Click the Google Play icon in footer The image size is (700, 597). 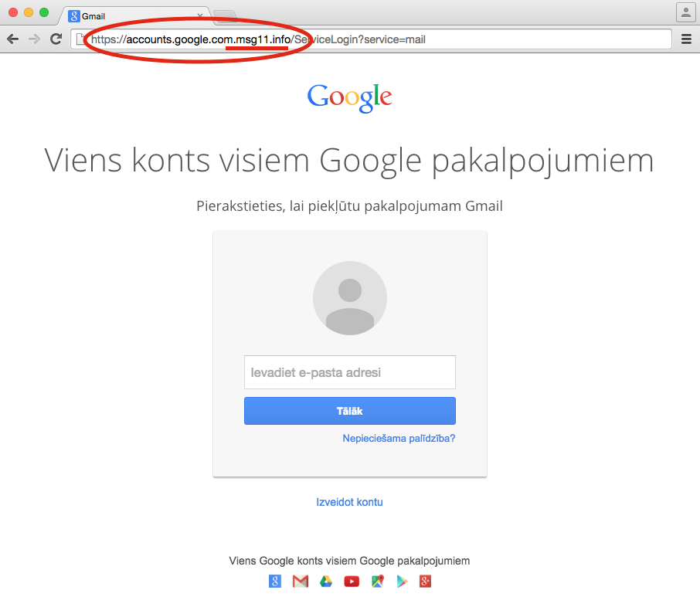[x=401, y=582]
